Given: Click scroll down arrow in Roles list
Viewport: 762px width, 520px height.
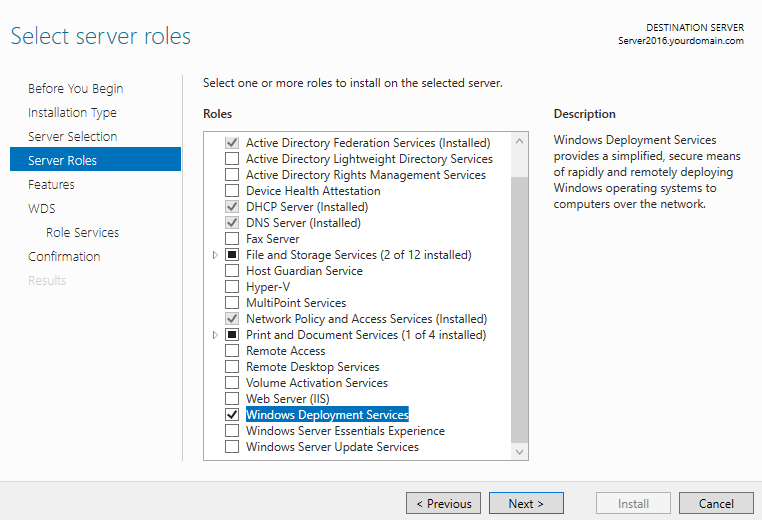Looking at the screenshot, I should coord(520,452).
